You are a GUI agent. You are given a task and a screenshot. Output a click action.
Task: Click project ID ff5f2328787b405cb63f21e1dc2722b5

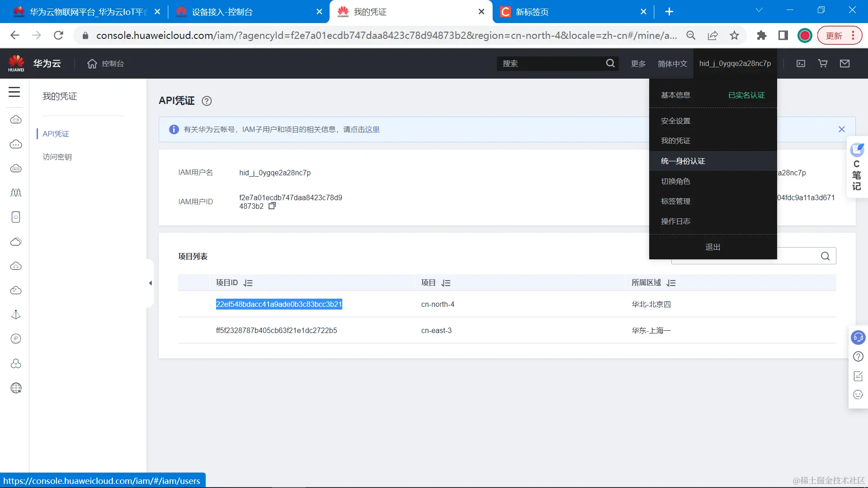276,330
